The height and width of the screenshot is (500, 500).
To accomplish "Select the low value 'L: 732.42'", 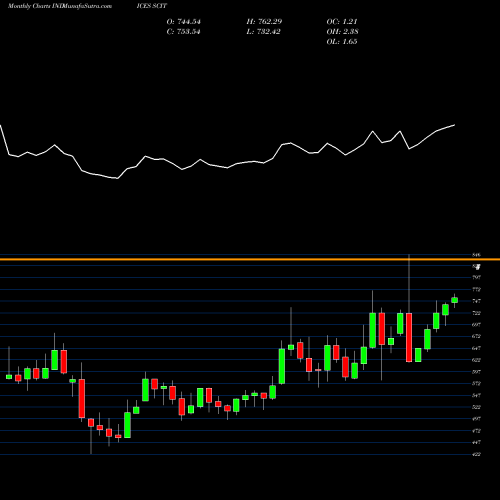I will [264, 32].
